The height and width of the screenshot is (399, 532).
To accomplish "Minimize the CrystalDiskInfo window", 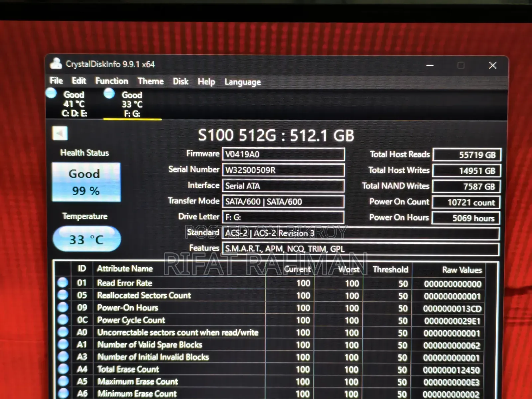I will pos(430,65).
